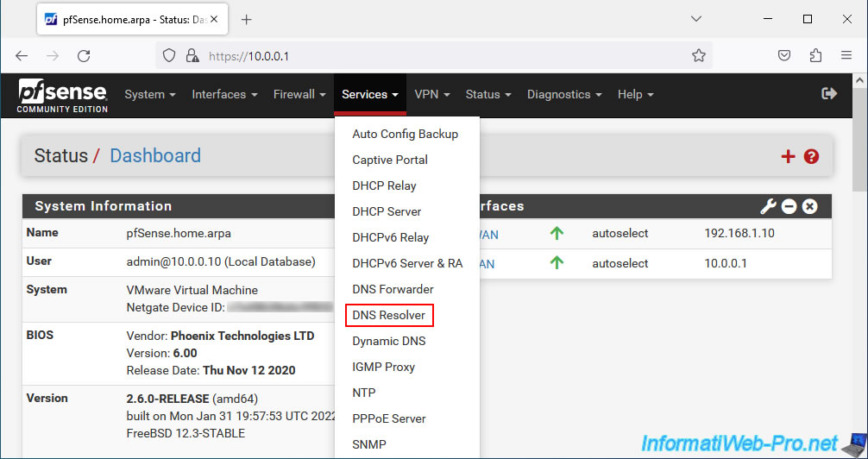Click the browser back arrow
This screenshot has height=459, width=868.
pyautogui.click(x=22, y=55)
